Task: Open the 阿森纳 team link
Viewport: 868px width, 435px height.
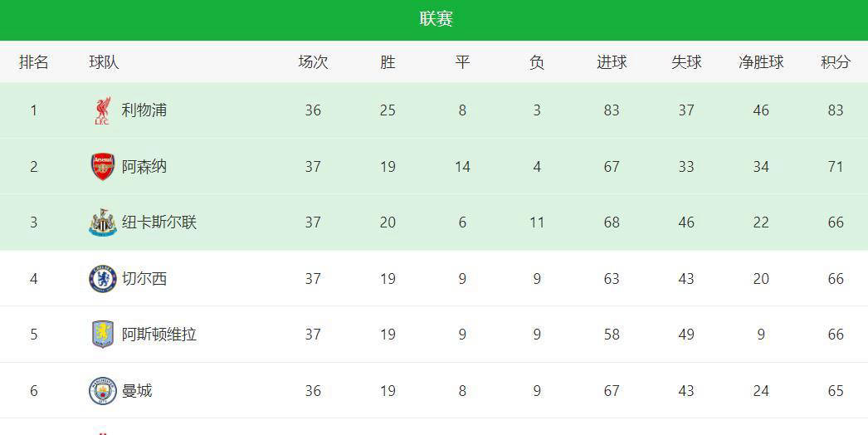Action: click(144, 167)
